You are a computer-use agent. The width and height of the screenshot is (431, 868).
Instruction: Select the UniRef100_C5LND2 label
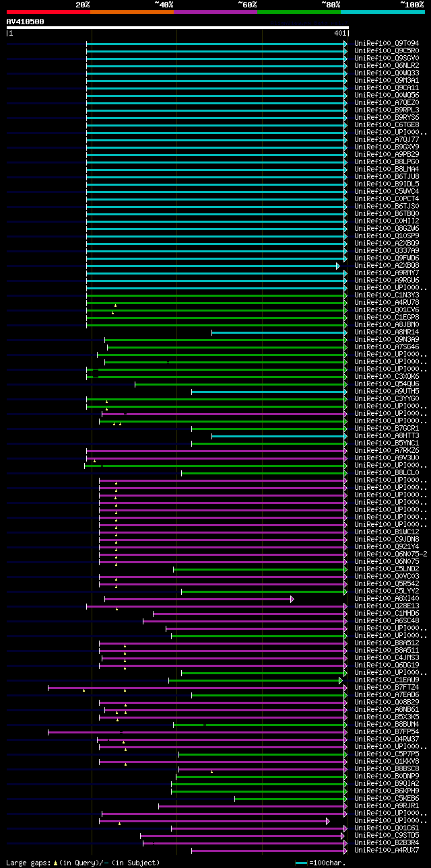click(387, 569)
